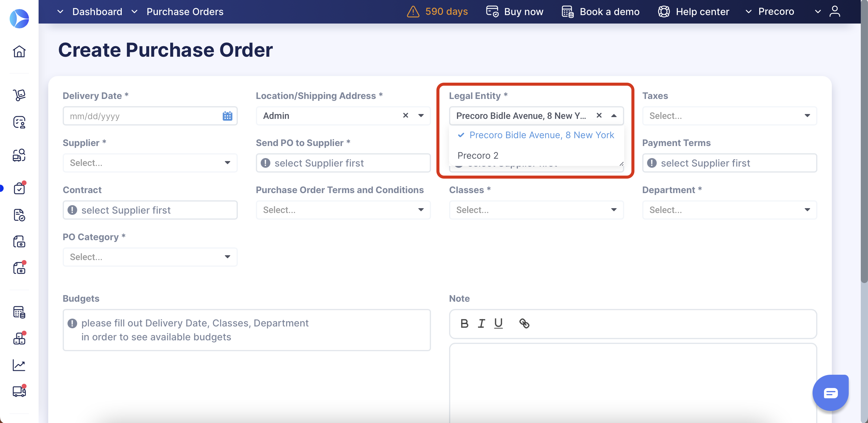Open the Purchase Orders menu

(x=185, y=11)
